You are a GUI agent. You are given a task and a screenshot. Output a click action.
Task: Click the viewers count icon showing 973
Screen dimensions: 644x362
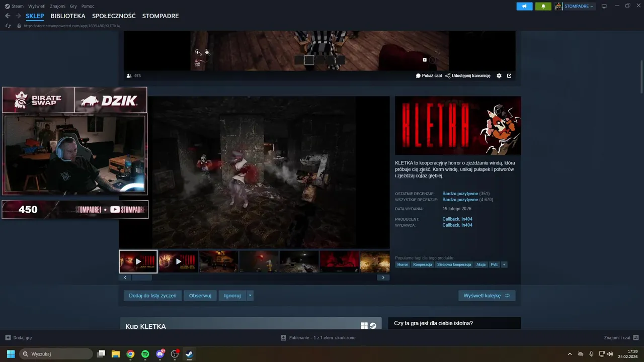pos(129,76)
